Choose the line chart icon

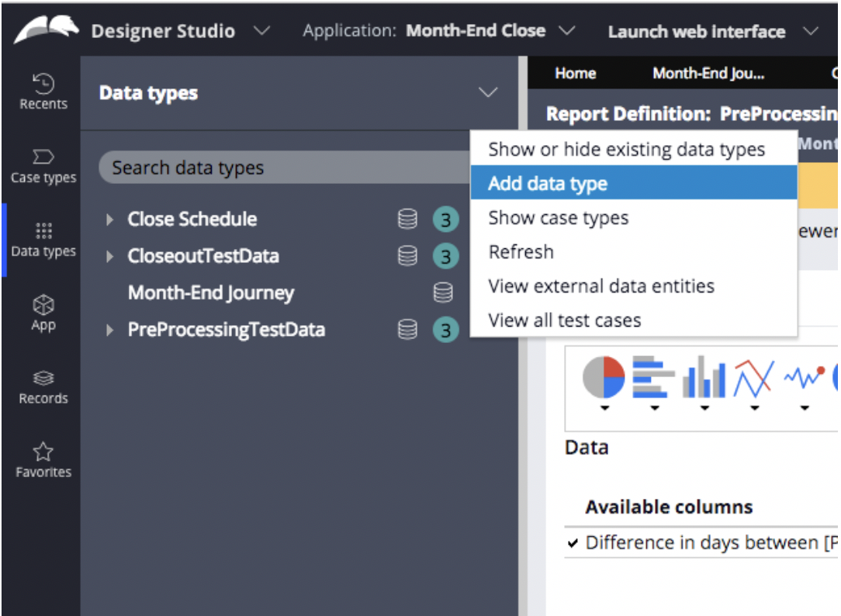pos(753,378)
